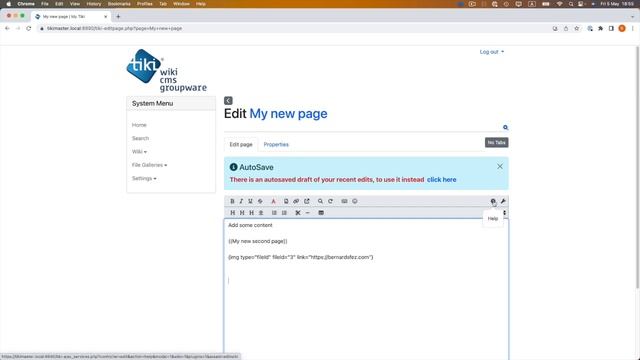Click the small search icon below page title
Viewport: 640px width, 360px height.
pyautogui.click(x=505, y=127)
